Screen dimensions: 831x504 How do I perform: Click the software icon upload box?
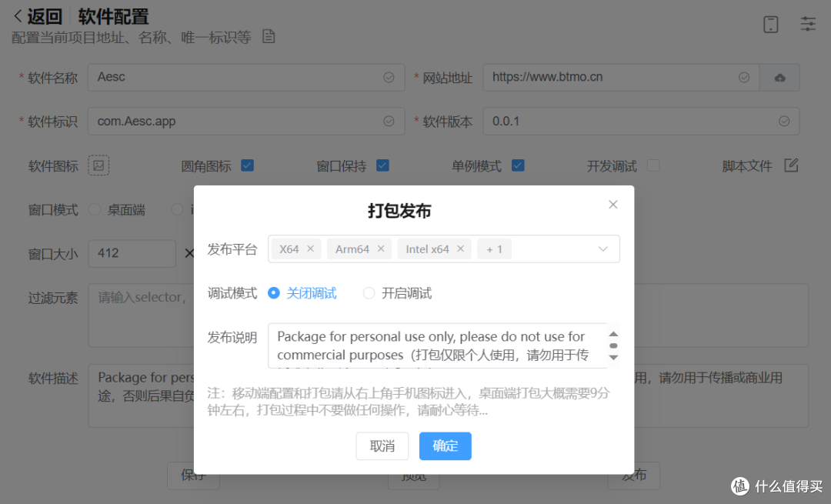click(98, 165)
